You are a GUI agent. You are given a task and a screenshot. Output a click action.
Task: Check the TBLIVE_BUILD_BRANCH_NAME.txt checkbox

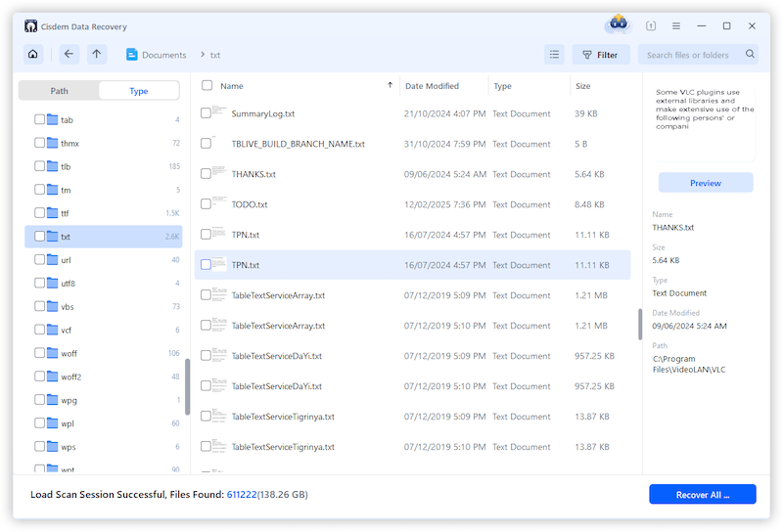coord(206,144)
